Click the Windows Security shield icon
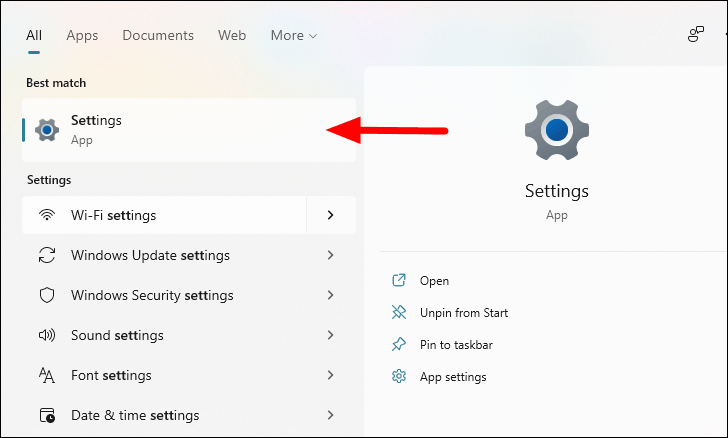Viewport: 728px width, 438px height. coord(47,295)
